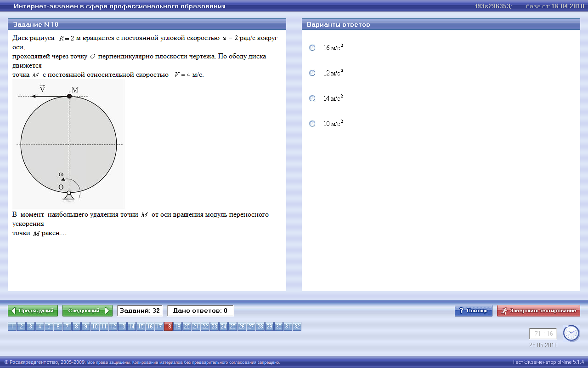This screenshot has height=368, width=588.
Task: Jump to question 2 in navigator
Action: [21, 327]
